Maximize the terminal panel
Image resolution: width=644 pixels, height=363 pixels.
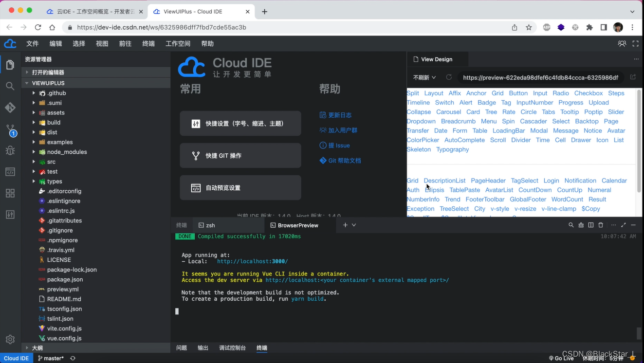tap(624, 225)
